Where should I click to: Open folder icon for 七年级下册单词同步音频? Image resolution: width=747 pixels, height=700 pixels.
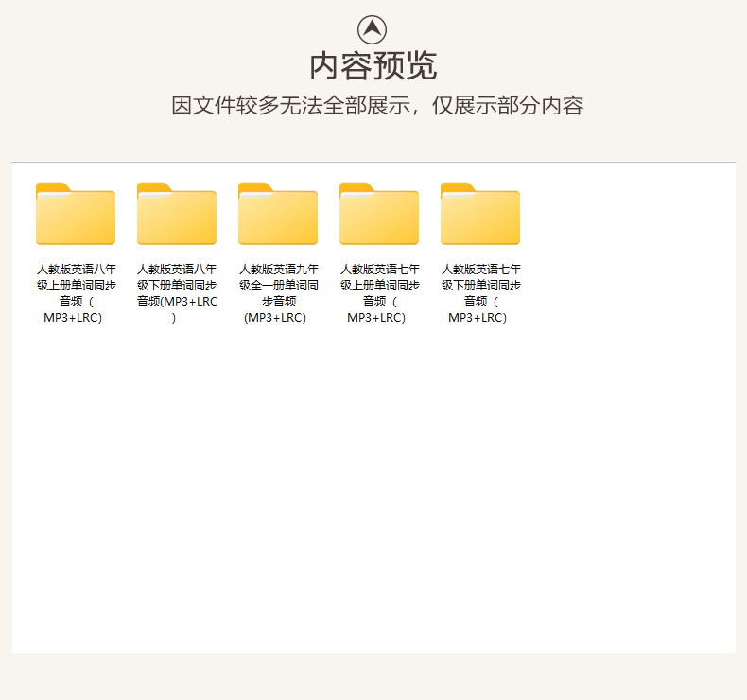480,214
